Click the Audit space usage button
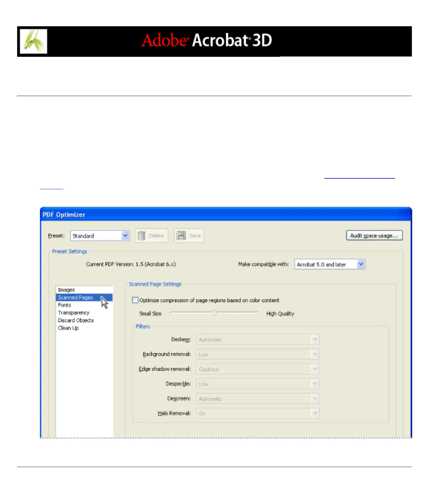The height and width of the screenshot is (504, 429). click(x=374, y=235)
